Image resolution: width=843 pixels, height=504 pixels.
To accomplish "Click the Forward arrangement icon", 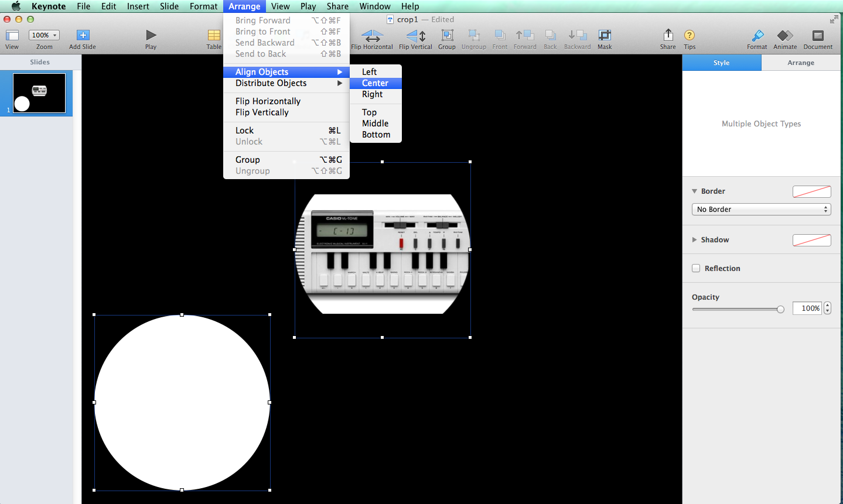I will point(524,36).
